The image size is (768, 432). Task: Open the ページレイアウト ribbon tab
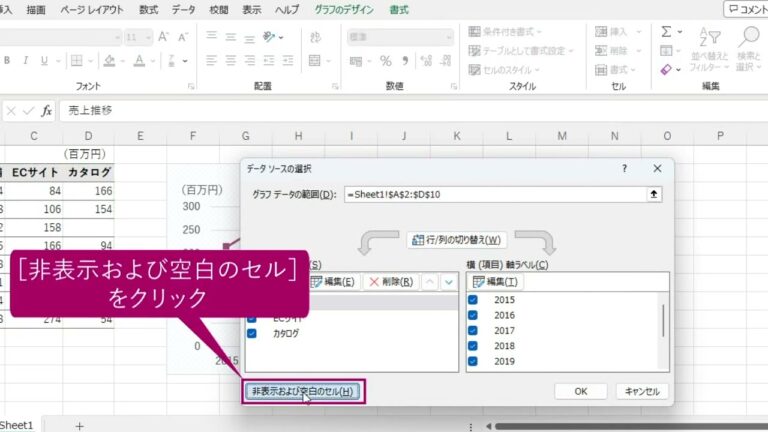(x=92, y=10)
